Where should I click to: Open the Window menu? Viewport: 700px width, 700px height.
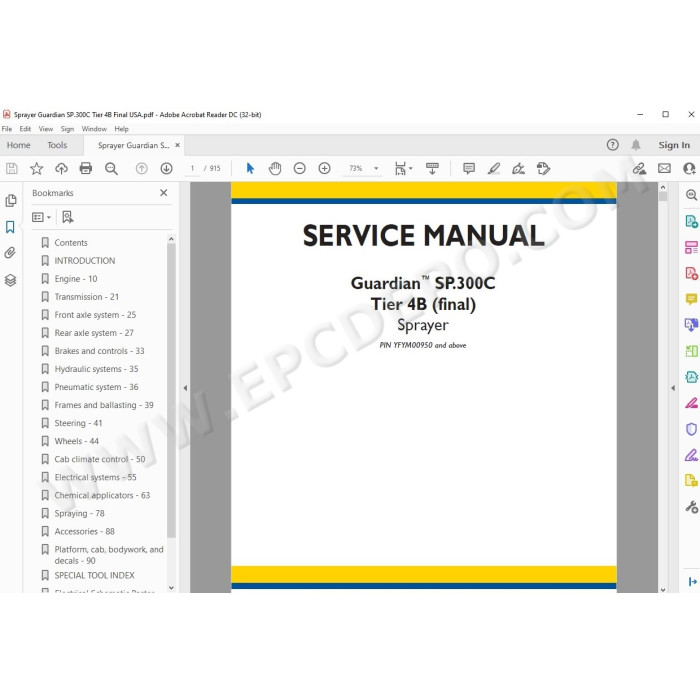pyautogui.click(x=94, y=129)
